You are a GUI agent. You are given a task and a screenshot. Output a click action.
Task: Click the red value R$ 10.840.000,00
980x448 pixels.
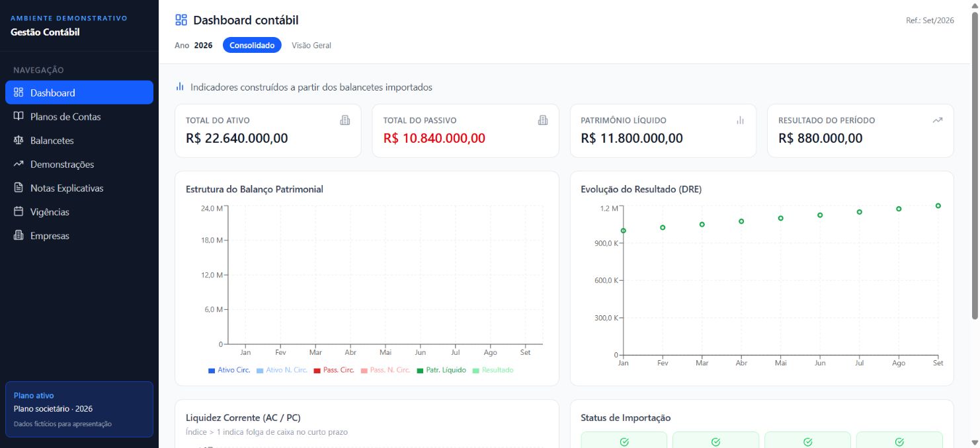[x=434, y=138]
